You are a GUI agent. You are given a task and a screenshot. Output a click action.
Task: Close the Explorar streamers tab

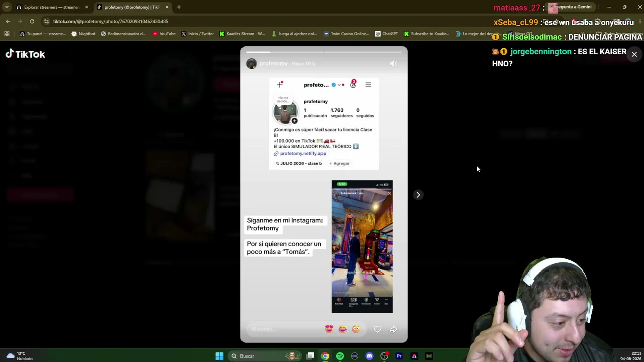click(86, 7)
